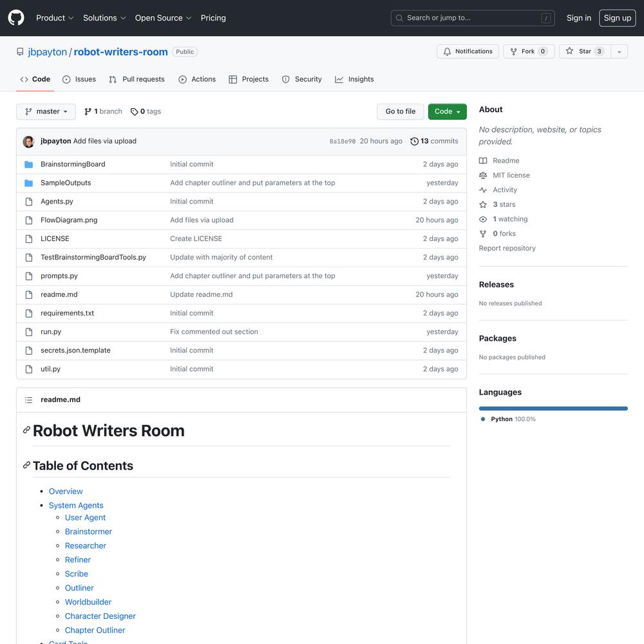Click the GitHub Octocat logo
This screenshot has width=644, height=644.
point(16,17)
